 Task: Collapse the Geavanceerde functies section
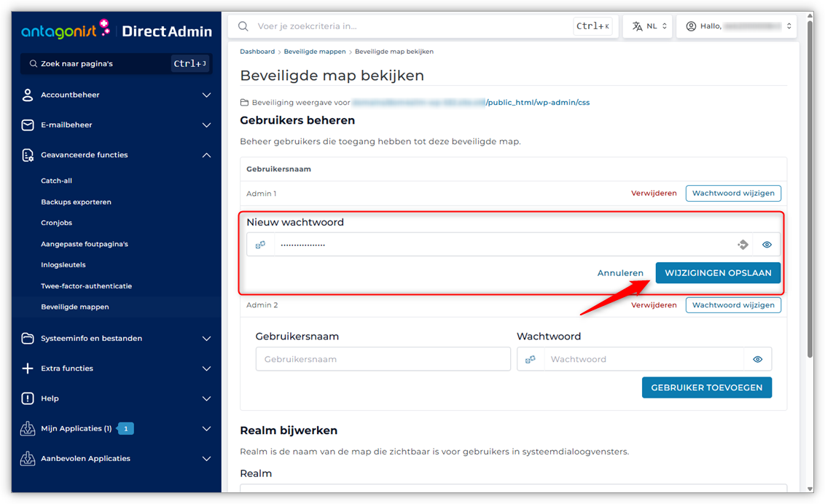point(206,155)
